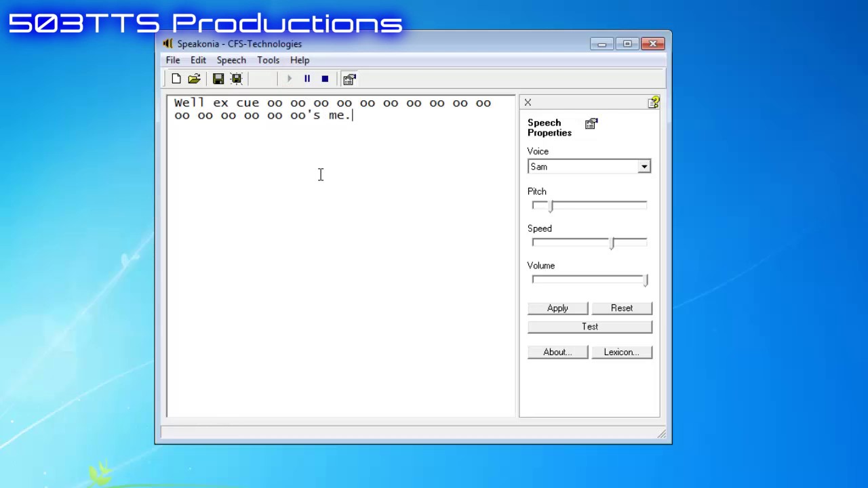The image size is (868, 488).
Task: Click the help icon in the properties panel corner
Action: (x=653, y=102)
